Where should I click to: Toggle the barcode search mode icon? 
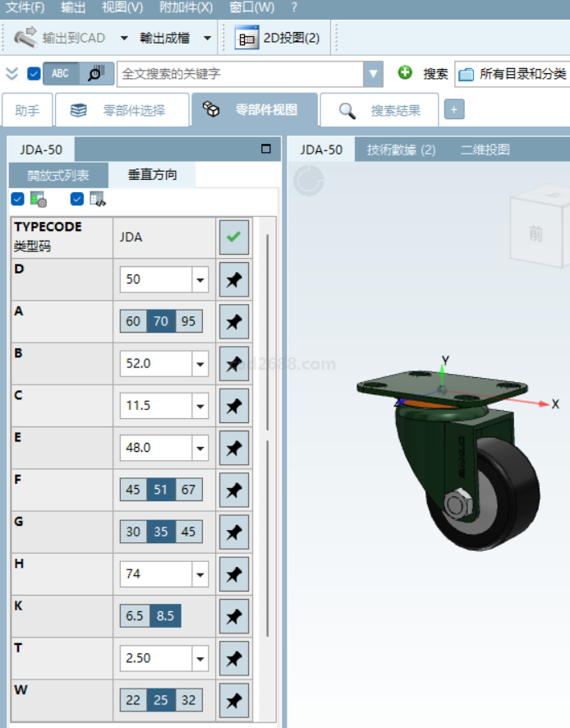97,73
